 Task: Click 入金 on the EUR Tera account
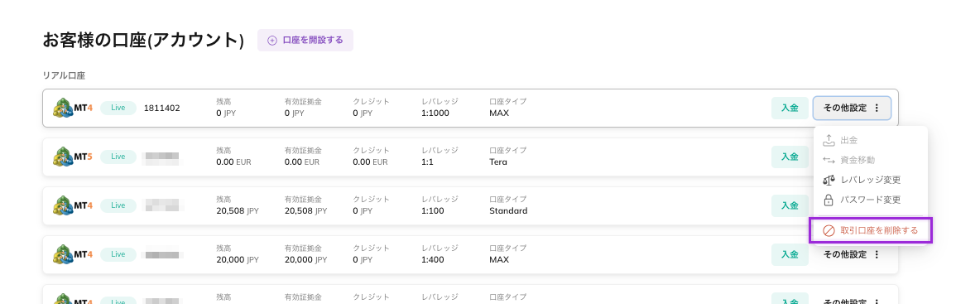click(790, 157)
